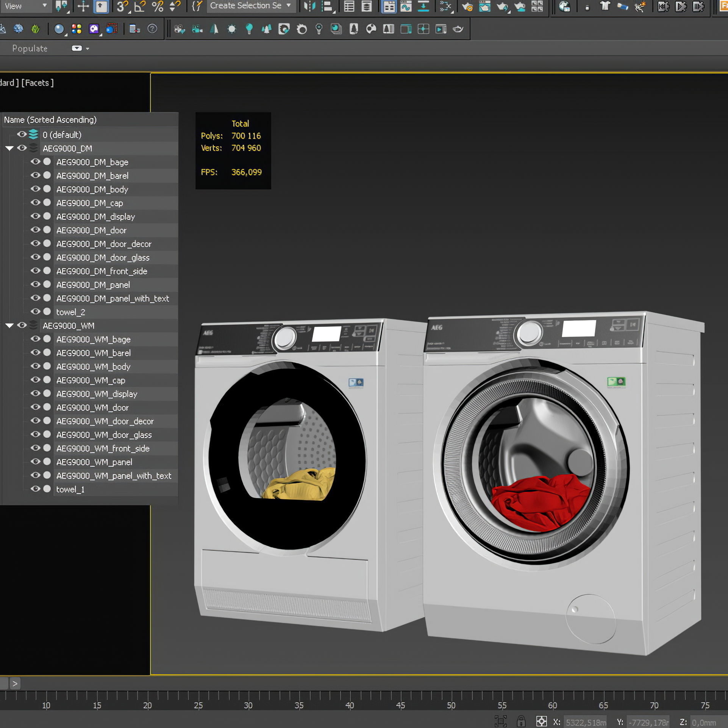The image size is (728, 728).
Task: Click the Use Pivot Point Center icon
Action: click(x=61, y=6)
